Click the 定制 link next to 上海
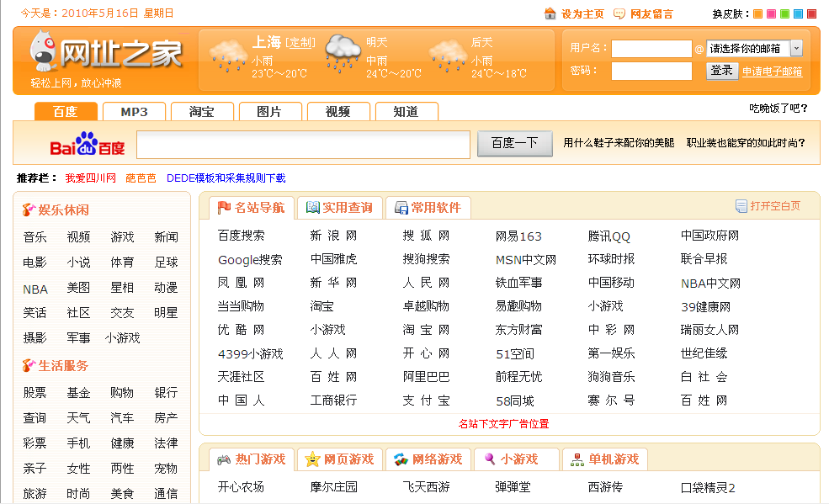This screenshot has height=504, width=829. click(300, 43)
